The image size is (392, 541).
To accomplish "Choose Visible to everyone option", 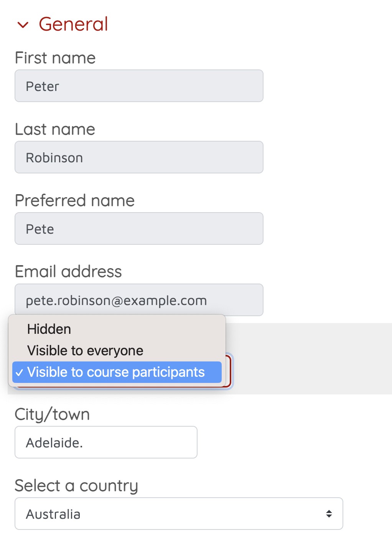I will click(x=85, y=351).
